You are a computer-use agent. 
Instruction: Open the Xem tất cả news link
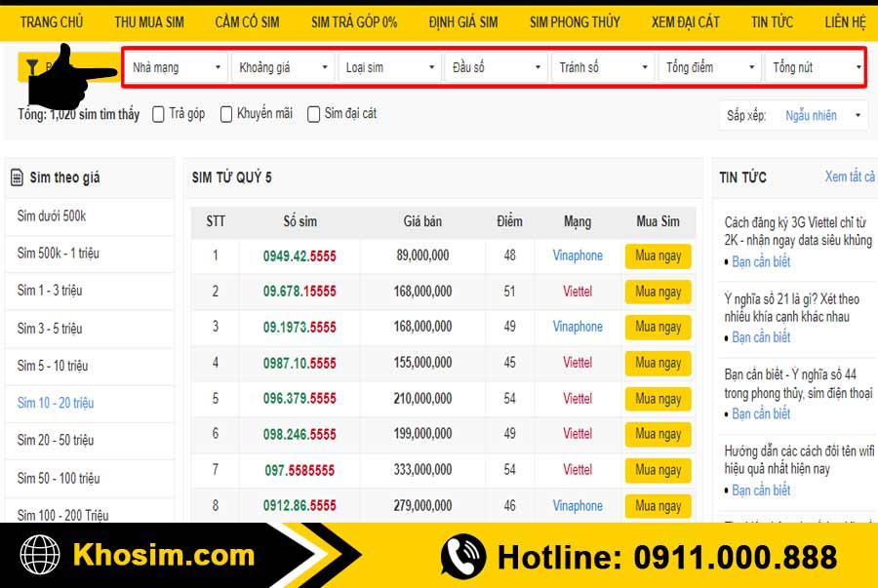tap(849, 176)
